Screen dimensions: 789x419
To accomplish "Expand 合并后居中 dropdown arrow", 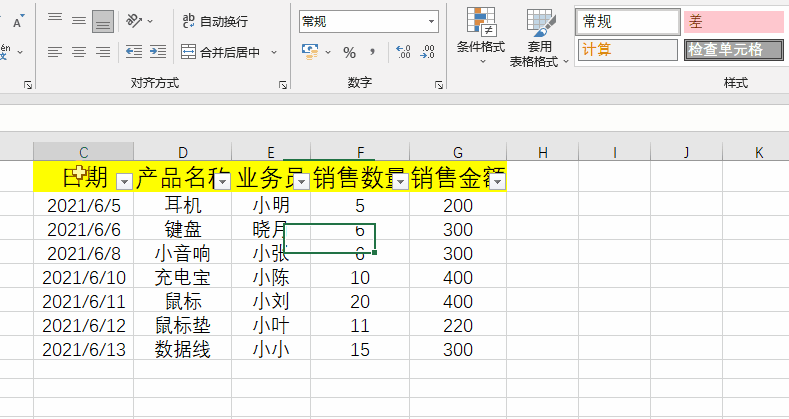I will 274,52.
